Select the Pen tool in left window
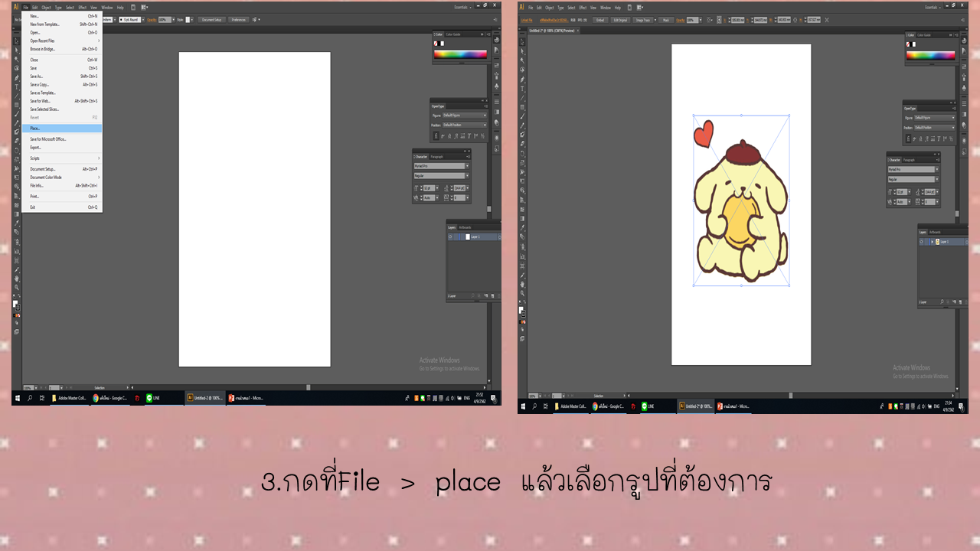Image resolution: width=980 pixels, height=551 pixels. pyautogui.click(x=16, y=77)
